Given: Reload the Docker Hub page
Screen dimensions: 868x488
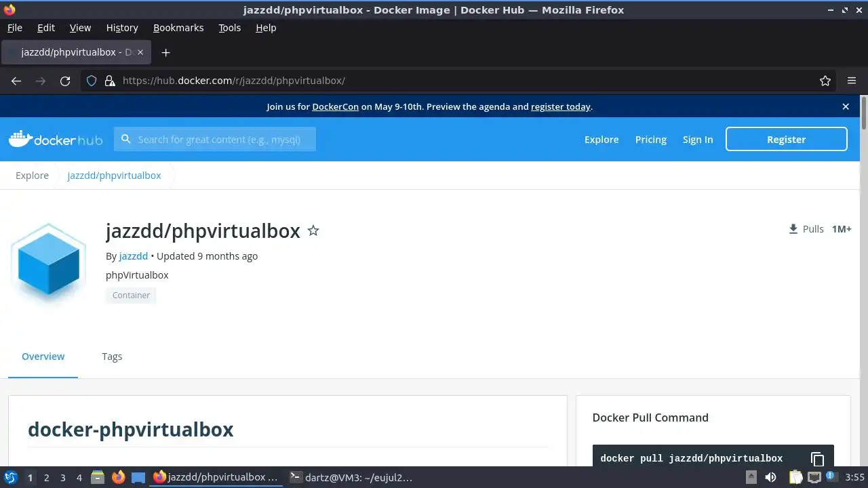Looking at the screenshot, I should point(65,81).
